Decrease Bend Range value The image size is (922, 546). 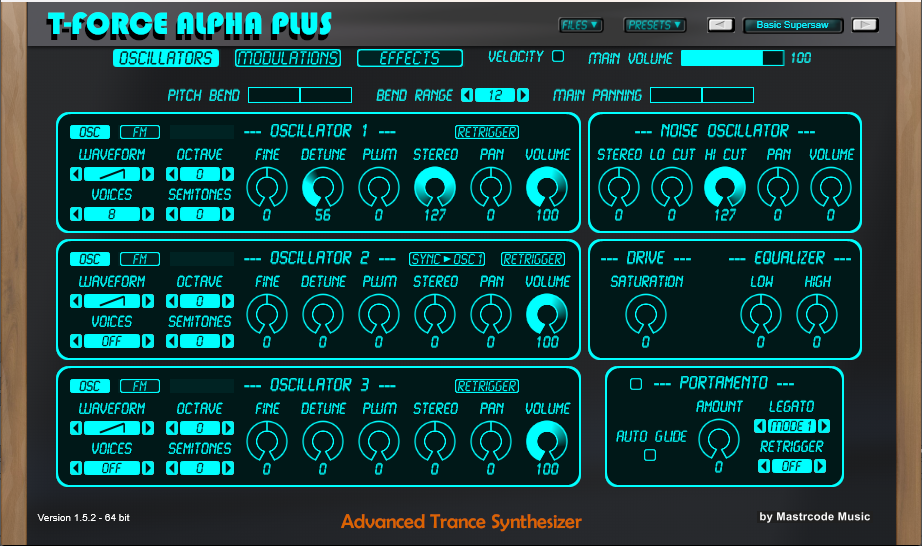click(467, 95)
